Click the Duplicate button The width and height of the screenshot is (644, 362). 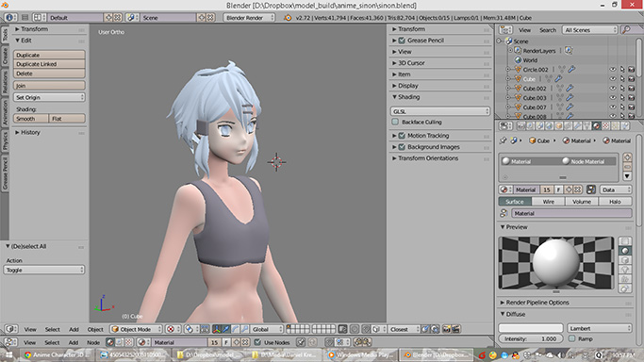coord(49,55)
